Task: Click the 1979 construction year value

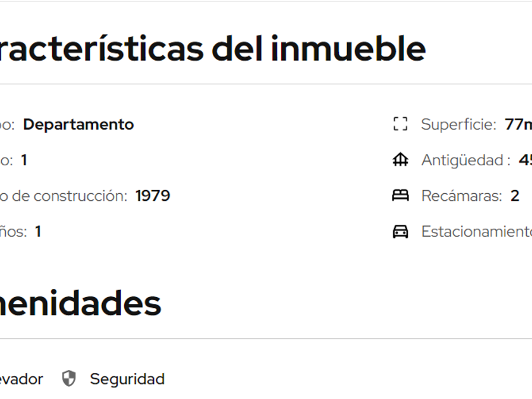Action: pos(153,196)
